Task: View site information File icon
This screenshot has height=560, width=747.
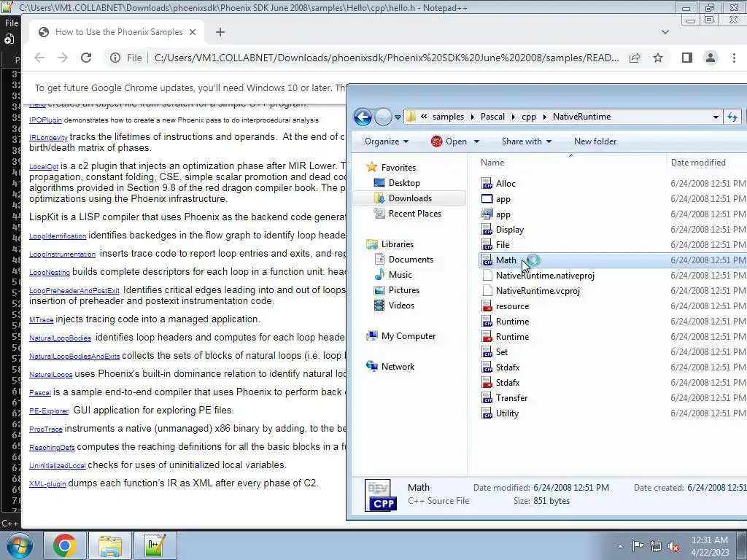Action: [x=126, y=58]
